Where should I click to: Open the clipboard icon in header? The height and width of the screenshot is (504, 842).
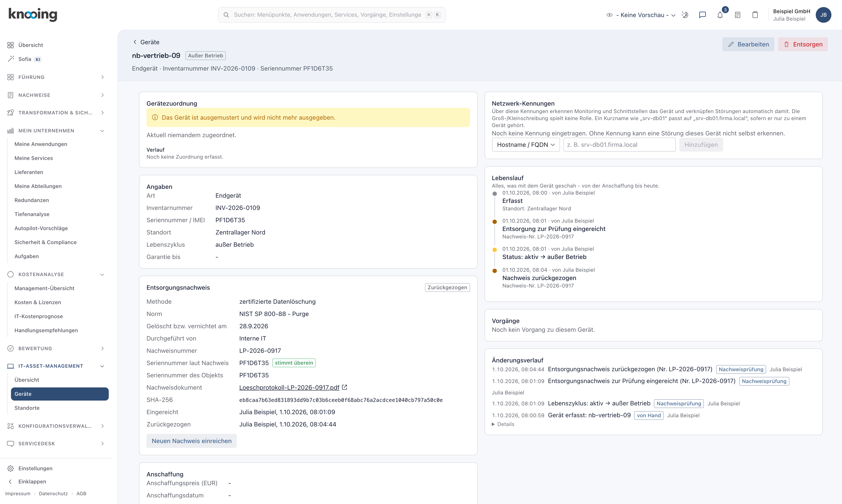pyautogui.click(x=755, y=15)
